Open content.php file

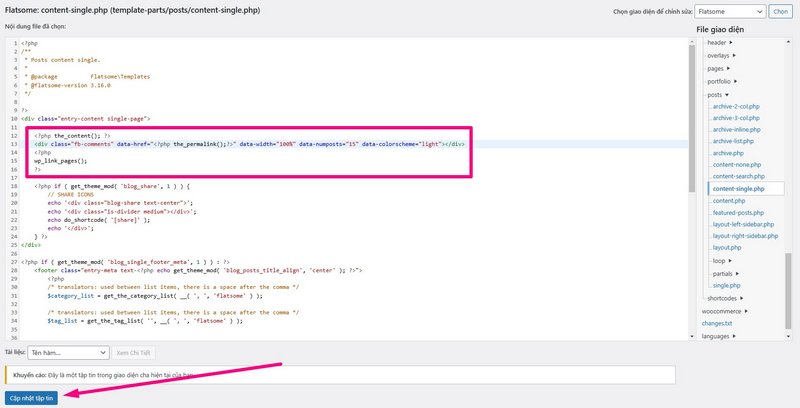(x=729, y=201)
